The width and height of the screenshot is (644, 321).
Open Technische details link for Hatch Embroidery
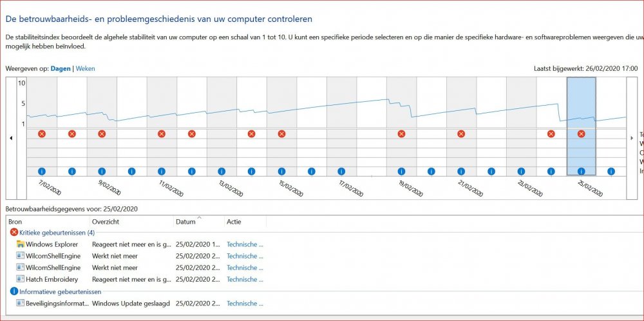click(245, 279)
